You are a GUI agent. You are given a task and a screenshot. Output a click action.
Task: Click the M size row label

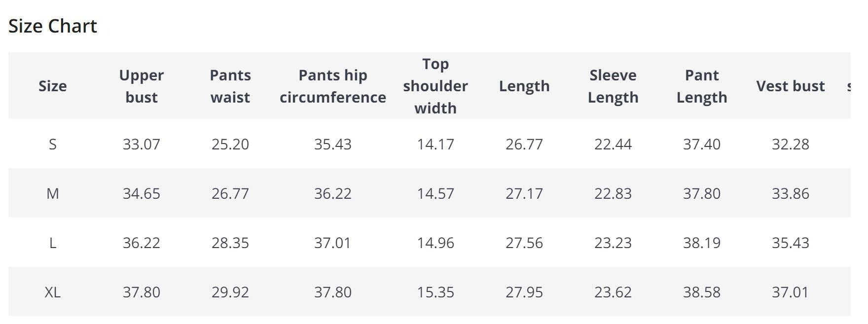point(53,193)
